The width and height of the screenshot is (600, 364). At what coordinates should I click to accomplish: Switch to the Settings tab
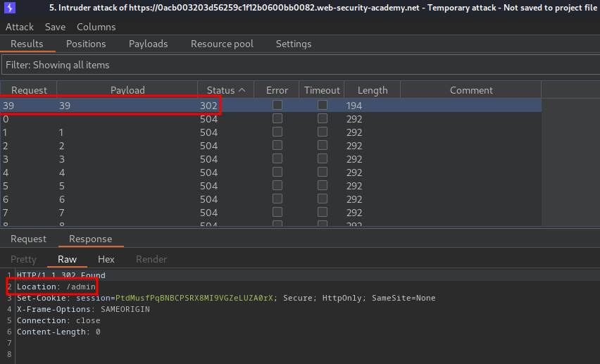pos(294,44)
